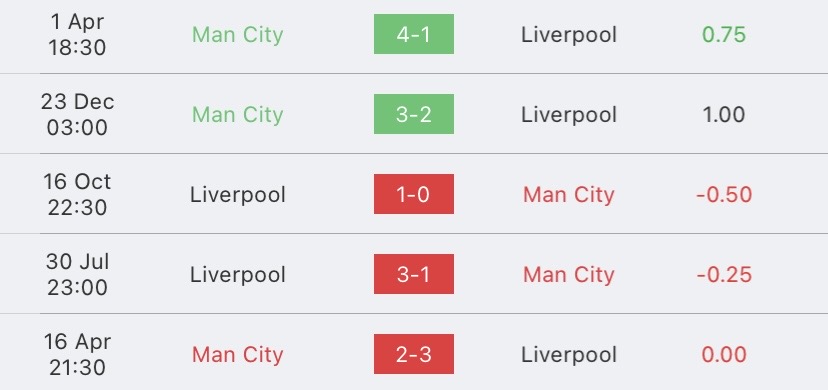
Task: Open the green 3-2 score badge
Action: coord(413,114)
